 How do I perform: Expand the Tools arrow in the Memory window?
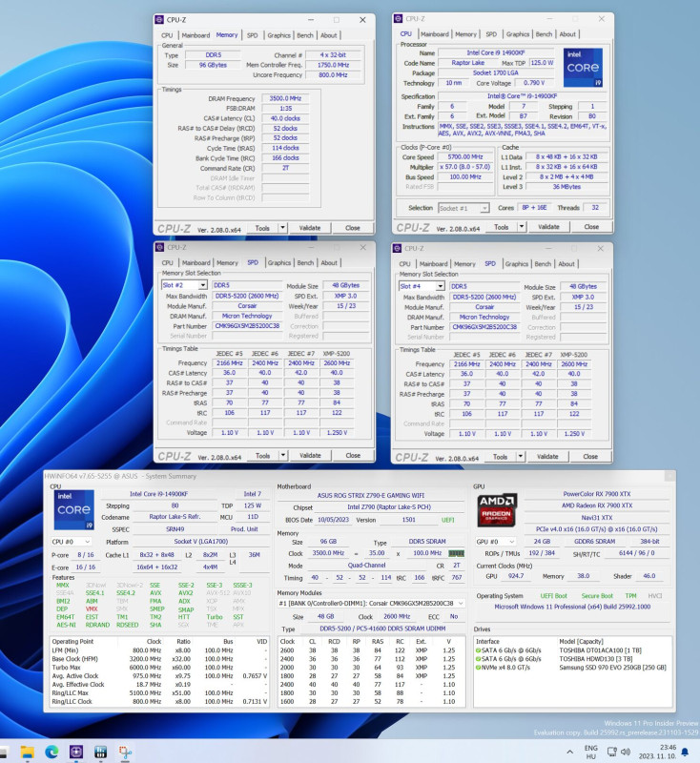pos(282,228)
